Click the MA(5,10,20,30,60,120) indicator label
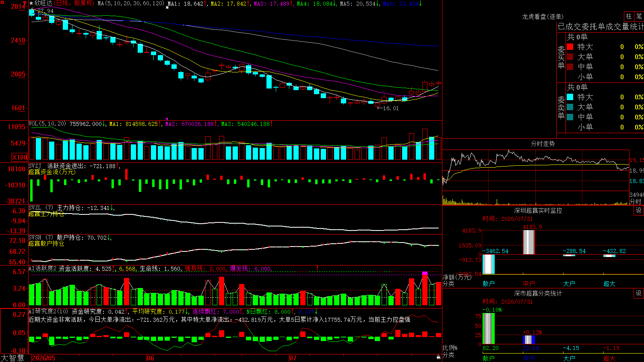This screenshot has height=362, width=644. pyautogui.click(x=131, y=3)
